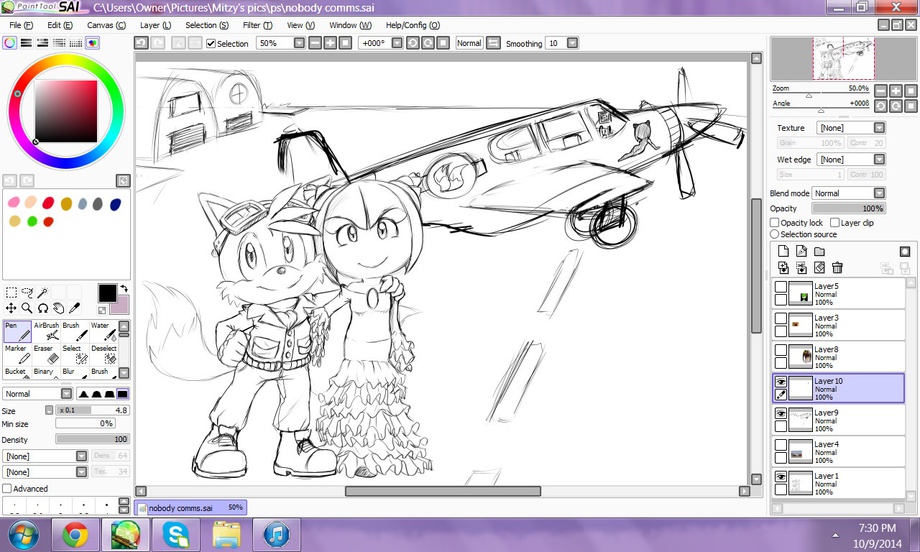Choose the Water brush tool
This screenshot has width=920, height=552.
coord(103,331)
